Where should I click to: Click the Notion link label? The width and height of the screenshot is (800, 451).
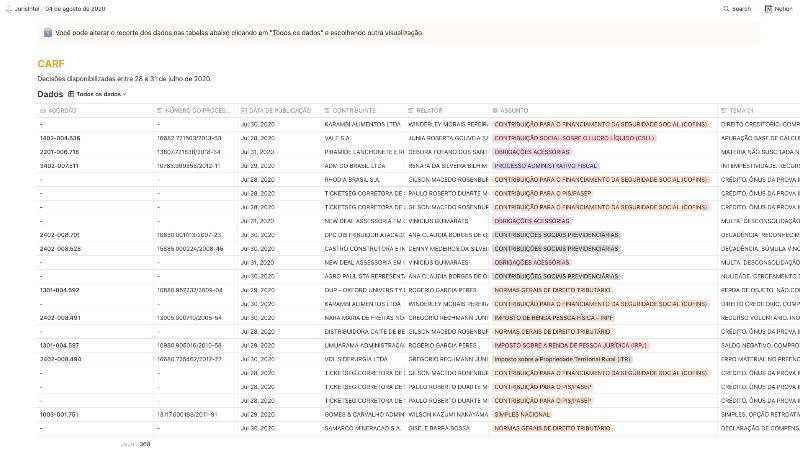[x=783, y=9]
